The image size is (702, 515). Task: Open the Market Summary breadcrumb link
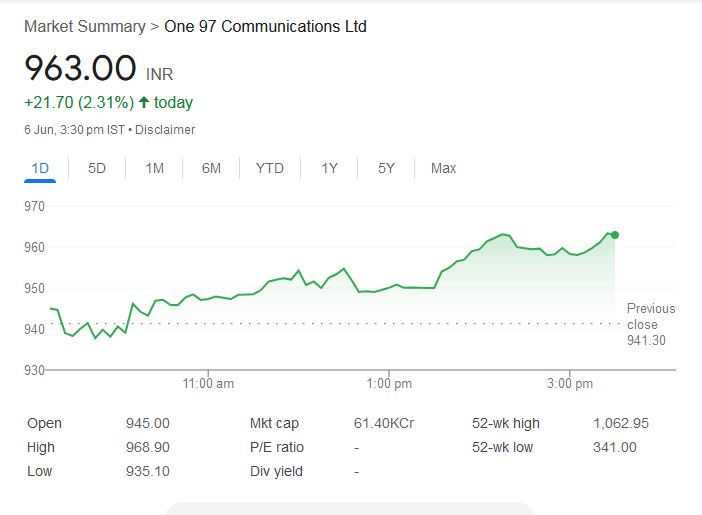coord(84,26)
